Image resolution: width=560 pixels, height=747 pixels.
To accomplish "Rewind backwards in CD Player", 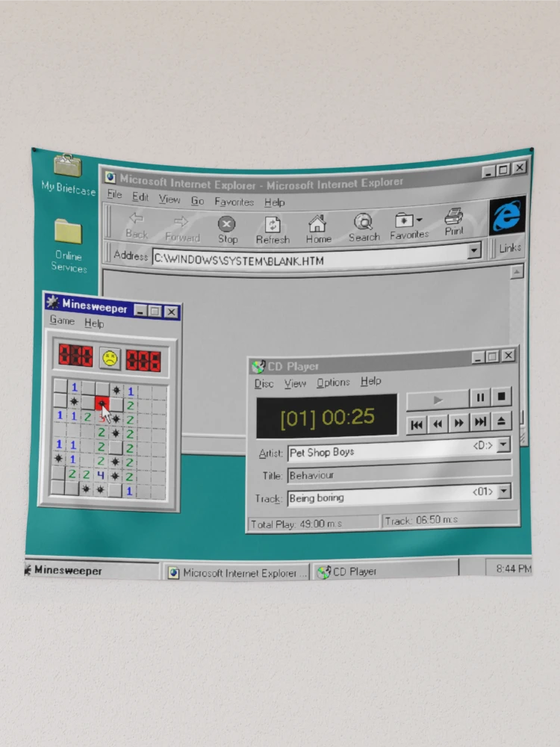I will pyautogui.click(x=438, y=424).
